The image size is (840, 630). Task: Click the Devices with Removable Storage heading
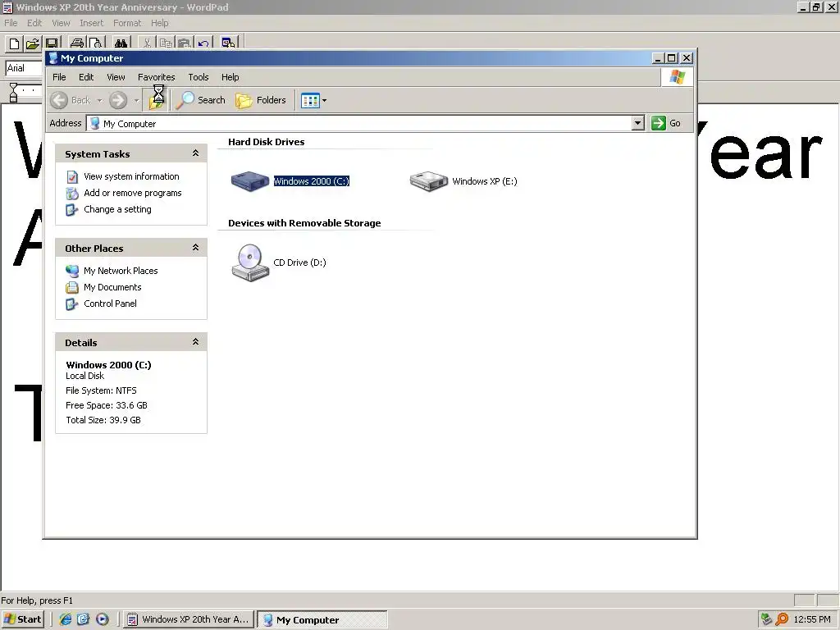304,223
